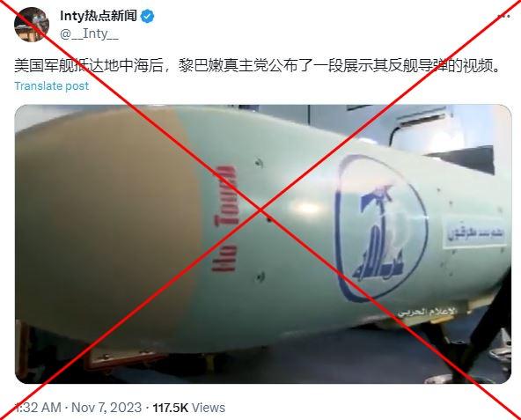
Task: Click the blue Hezbollah emblem in the video
Action: [x=381, y=229]
